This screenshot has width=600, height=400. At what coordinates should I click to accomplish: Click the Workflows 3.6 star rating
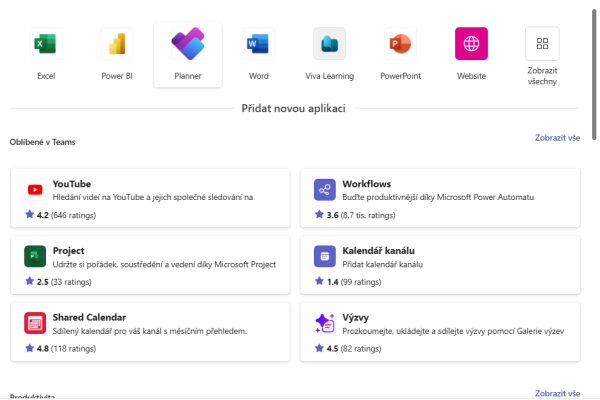(332, 215)
